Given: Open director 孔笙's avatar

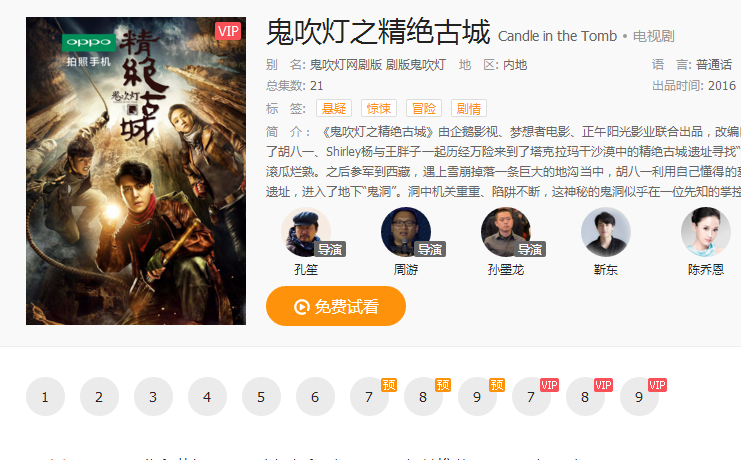Looking at the screenshot, I should 306,232.
